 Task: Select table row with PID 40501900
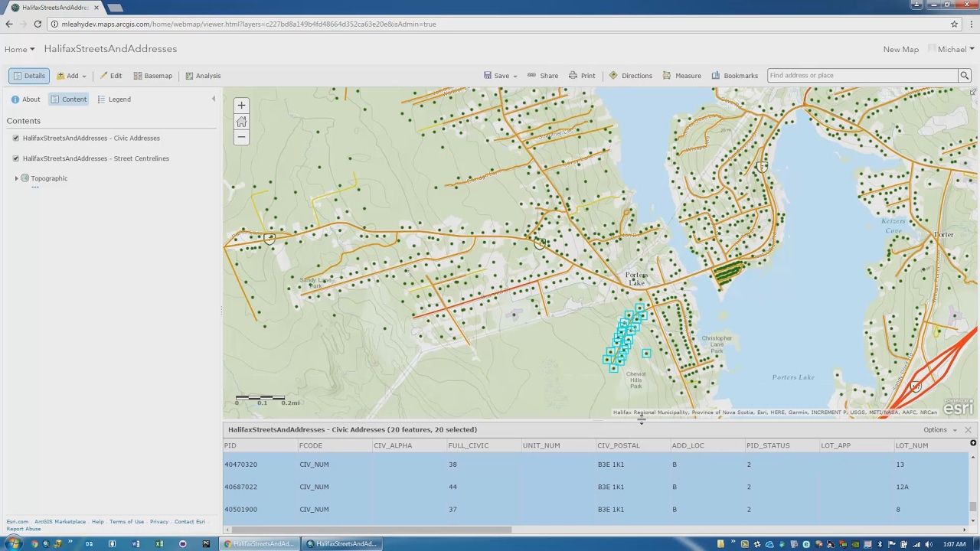point(596,509)
